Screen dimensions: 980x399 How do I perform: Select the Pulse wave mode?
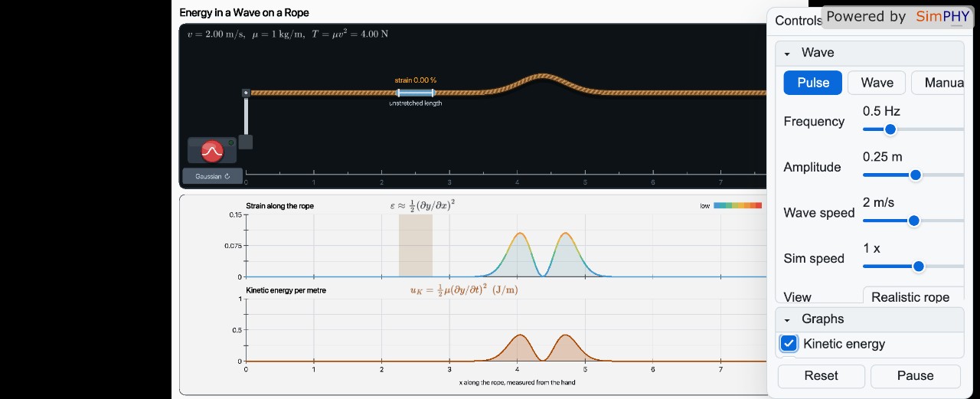click(813, 83)
